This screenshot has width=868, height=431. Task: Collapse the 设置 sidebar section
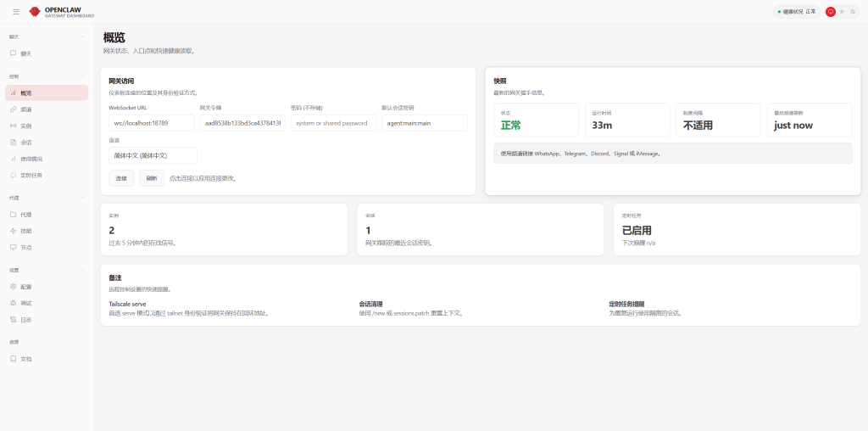(x=82, y=270)
